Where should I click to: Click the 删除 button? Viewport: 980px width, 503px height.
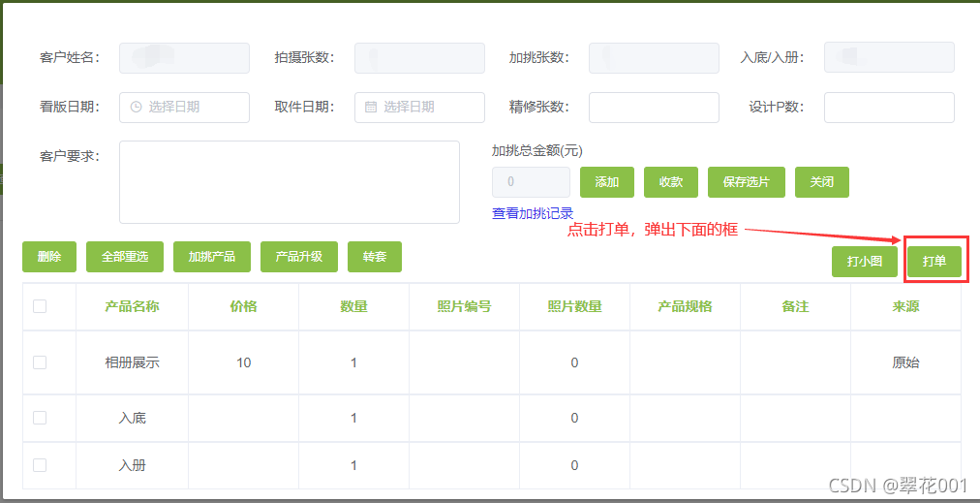[x=49, y=257]
